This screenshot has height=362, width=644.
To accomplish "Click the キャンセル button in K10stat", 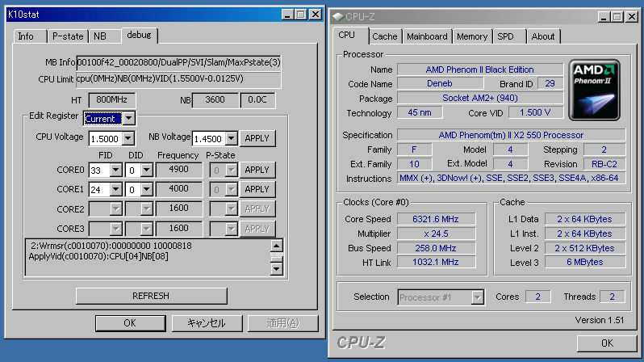I will [x=207, y=323].
